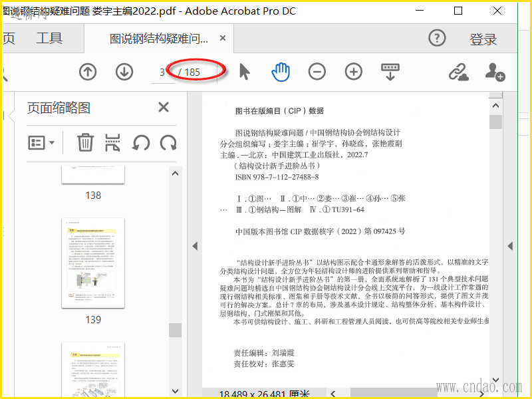This screenshot has width=532, height=399.
Task: Click the 责任编辑：刘瑞霞 line
Action: tap(263, 353)
